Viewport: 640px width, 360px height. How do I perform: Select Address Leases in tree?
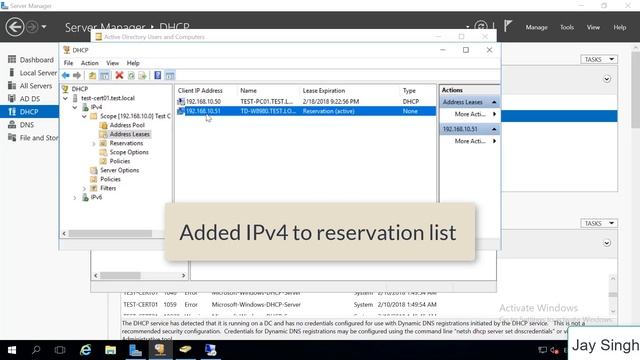[129, 134]
